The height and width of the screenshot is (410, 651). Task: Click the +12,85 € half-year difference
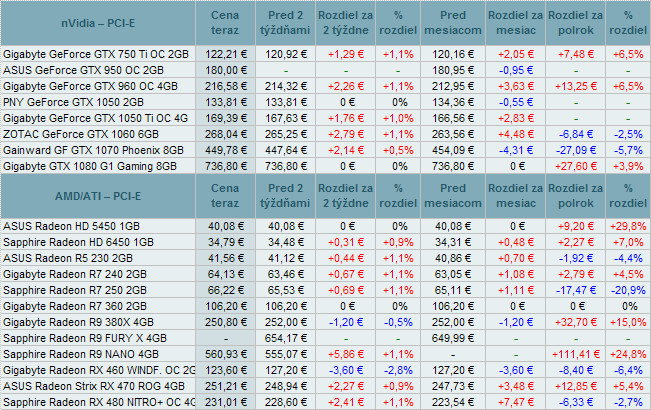[x=575, y=386]
